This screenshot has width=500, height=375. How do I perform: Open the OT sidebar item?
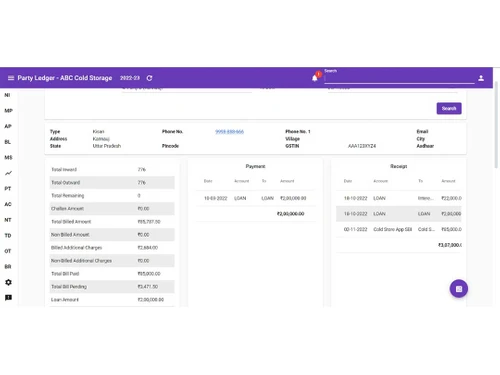pyautogui.click(x=8, y=251)
